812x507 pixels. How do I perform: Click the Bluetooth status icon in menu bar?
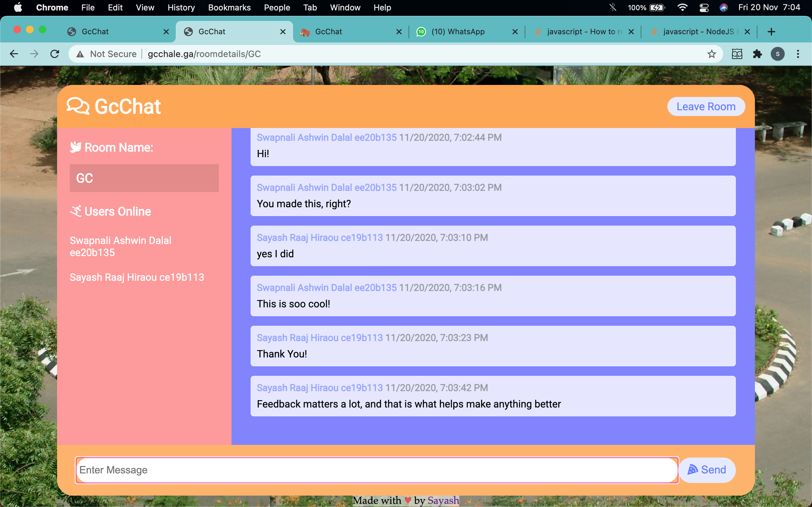click(613, 7)
